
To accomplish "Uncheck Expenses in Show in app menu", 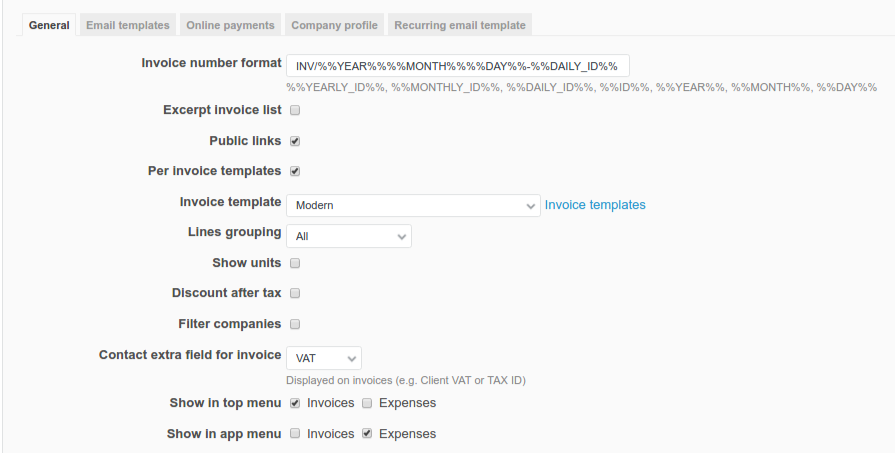I will click(x=367, y=434).
